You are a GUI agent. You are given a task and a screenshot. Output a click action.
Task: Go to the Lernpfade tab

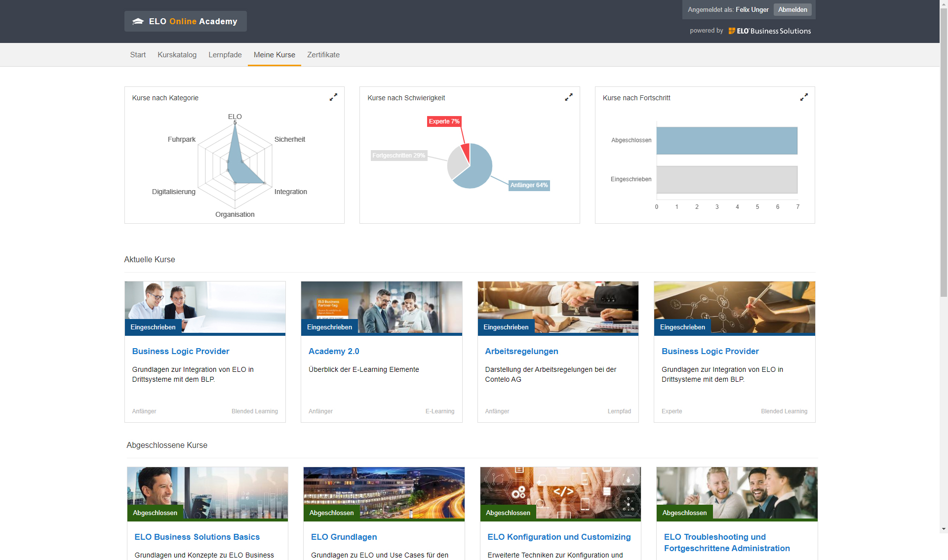(225, 55)
